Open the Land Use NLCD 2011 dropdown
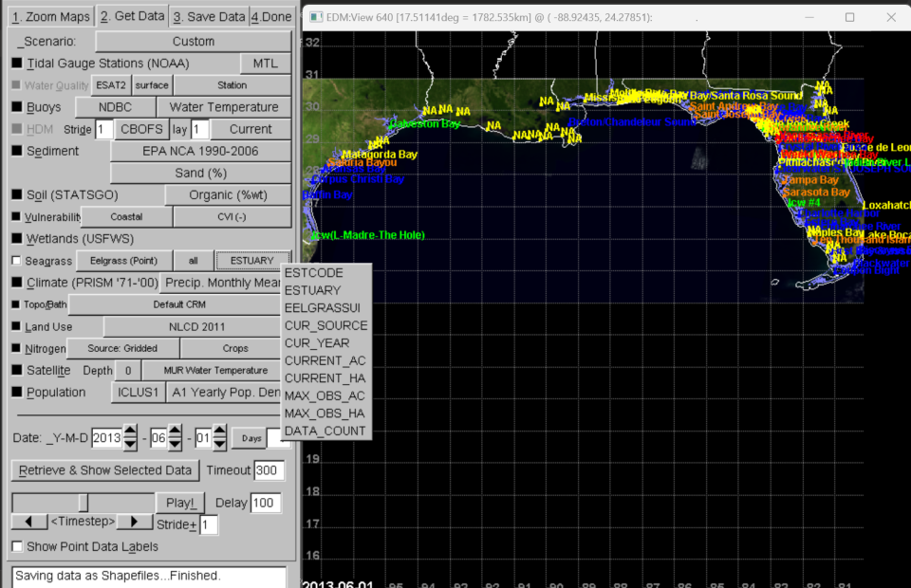The width and height of the screenshot is (911, 588). pos(196,327)
